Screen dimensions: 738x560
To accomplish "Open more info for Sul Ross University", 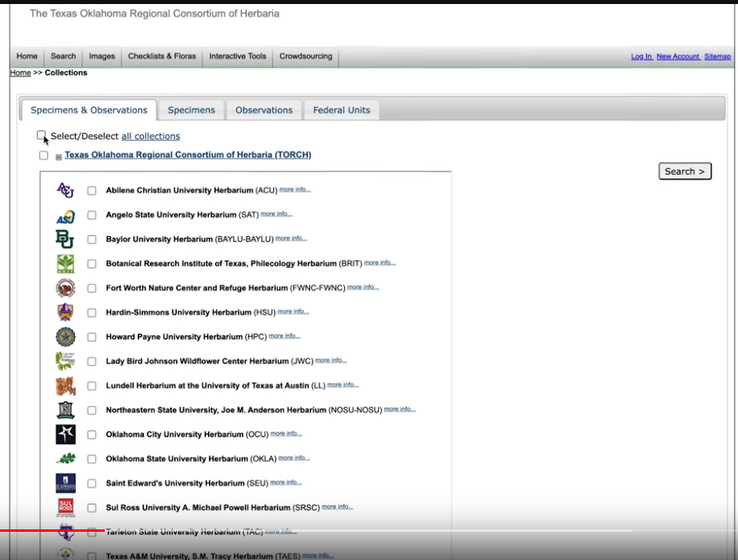I will [338, 507].
